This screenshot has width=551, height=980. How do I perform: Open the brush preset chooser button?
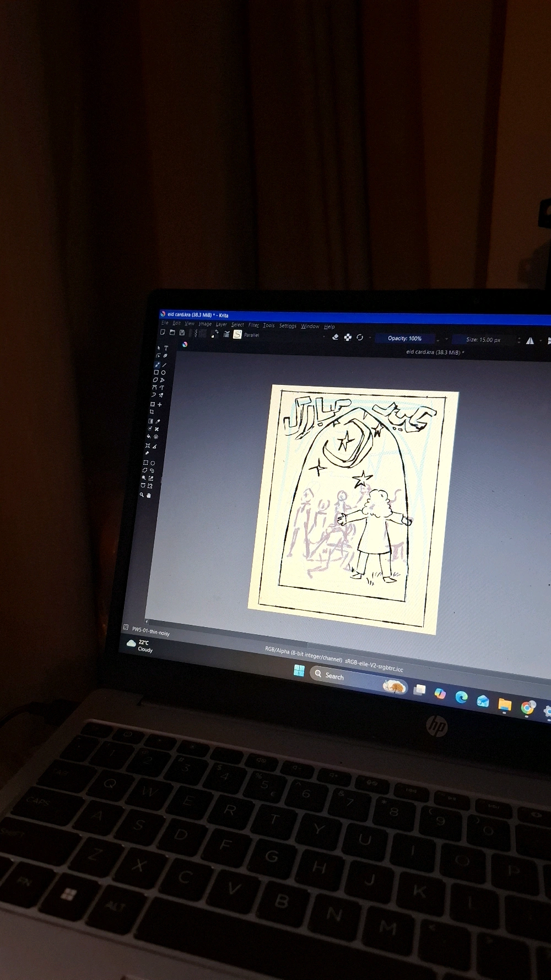pyautogui.click(x=237, y=334)
